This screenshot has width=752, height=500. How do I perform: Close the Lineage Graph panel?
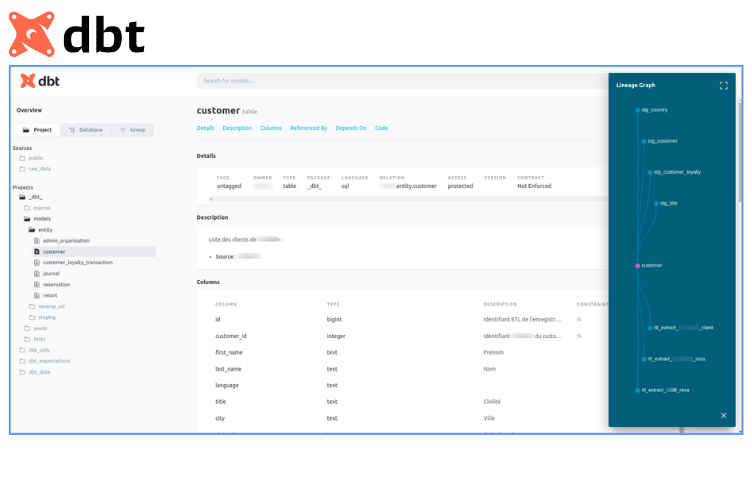pos(723,415)
